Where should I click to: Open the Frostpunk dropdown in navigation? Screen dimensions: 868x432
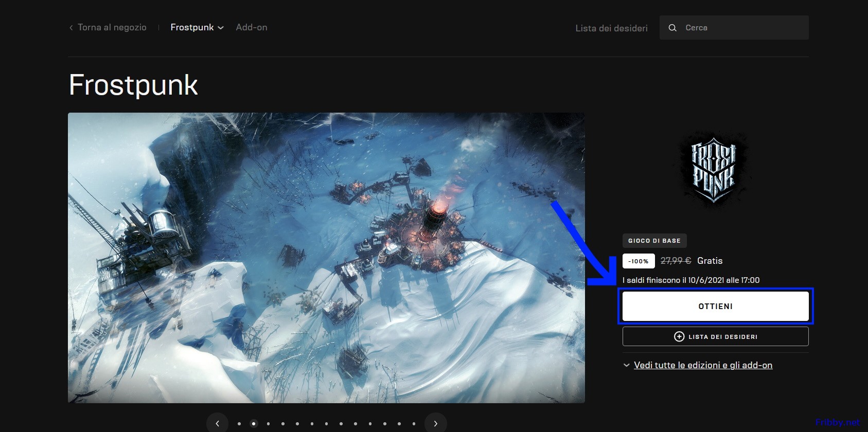point(197,27)
